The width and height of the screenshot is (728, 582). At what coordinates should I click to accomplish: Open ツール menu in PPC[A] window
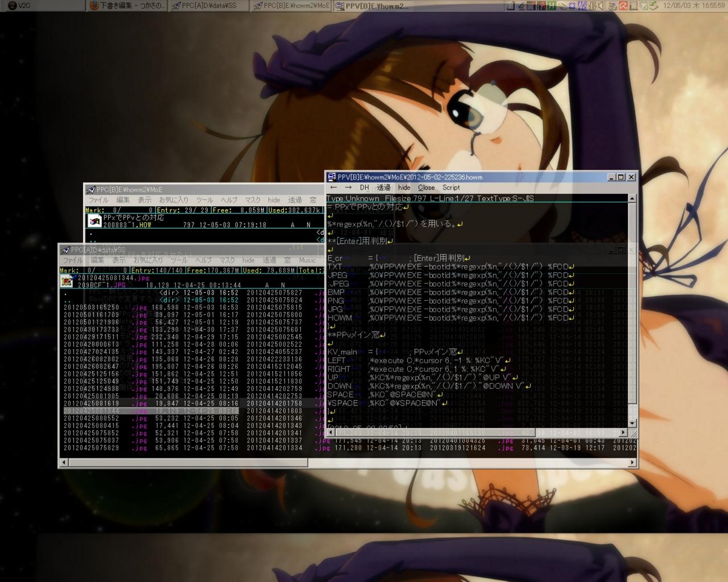click(x=179, y=260)
